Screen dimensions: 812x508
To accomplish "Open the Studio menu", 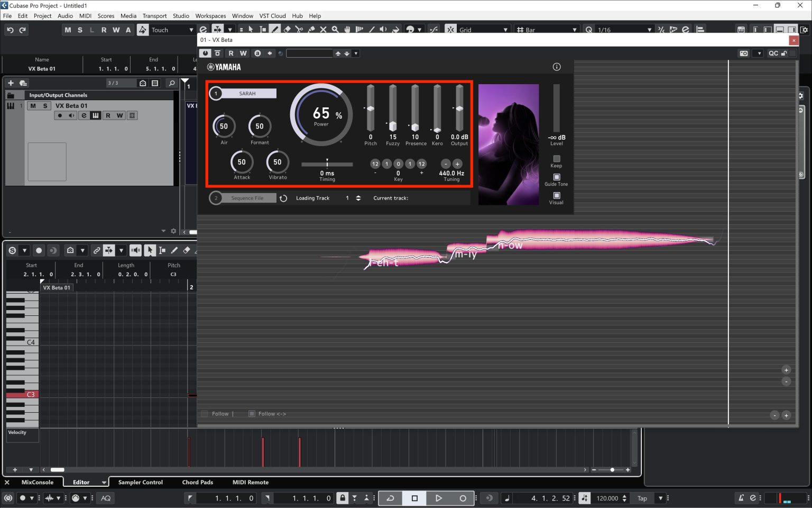I will [x=181, y=16].
